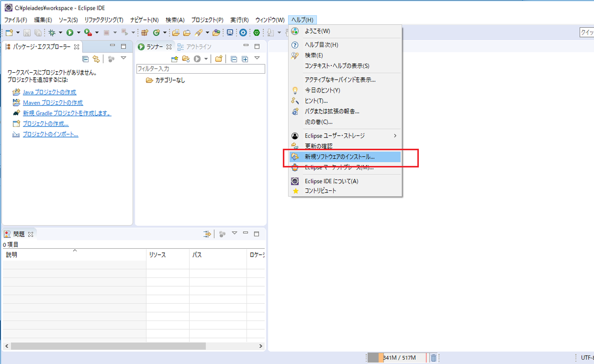The height and width of the screenshot is (364, 594).
Task: Select the ランナー Runner tab
Action: (x=154, y=47)
